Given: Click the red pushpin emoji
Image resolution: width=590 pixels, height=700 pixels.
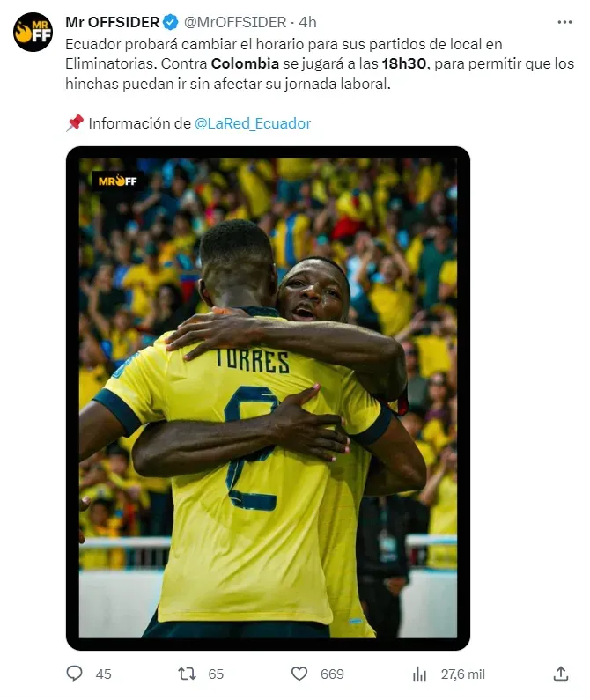Looking at the screenshot, I should tap(75, 122).
